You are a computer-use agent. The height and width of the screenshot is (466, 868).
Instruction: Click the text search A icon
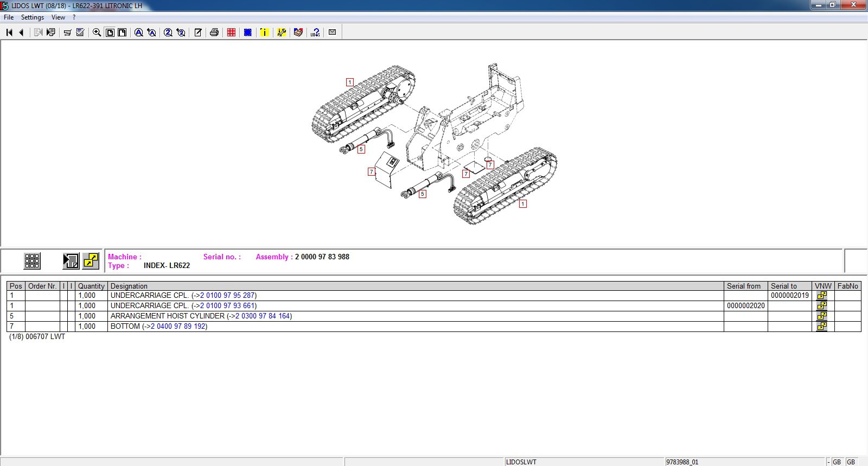tap(139, 33)
